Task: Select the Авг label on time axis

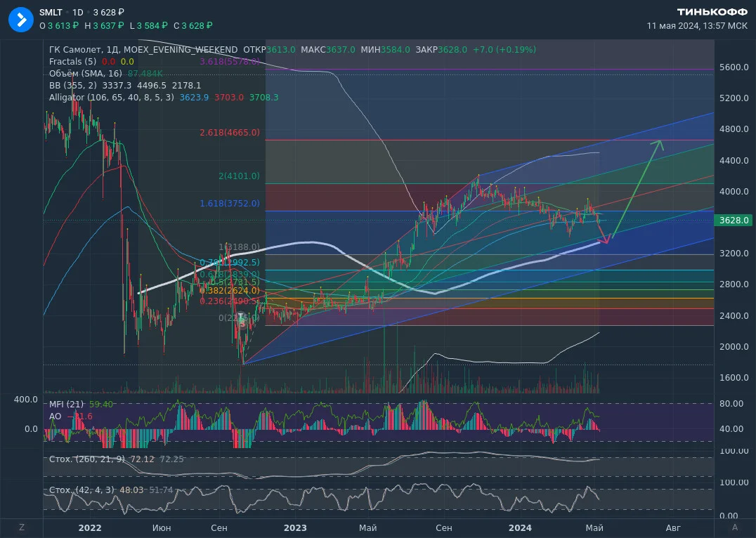Action: pyautogui.click(x=673, y=528)
